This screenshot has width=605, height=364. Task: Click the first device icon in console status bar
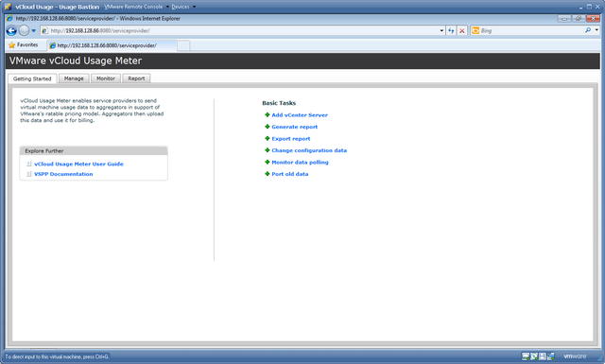tap(526, 356)
